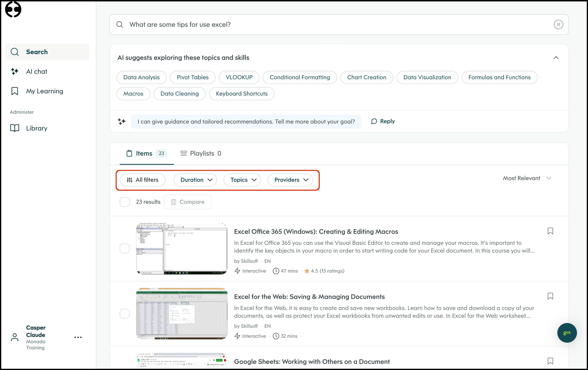Open the Google Sheets course thumbnail
The width and height of the screenshot is (588, 370).
tap(182, 360)
